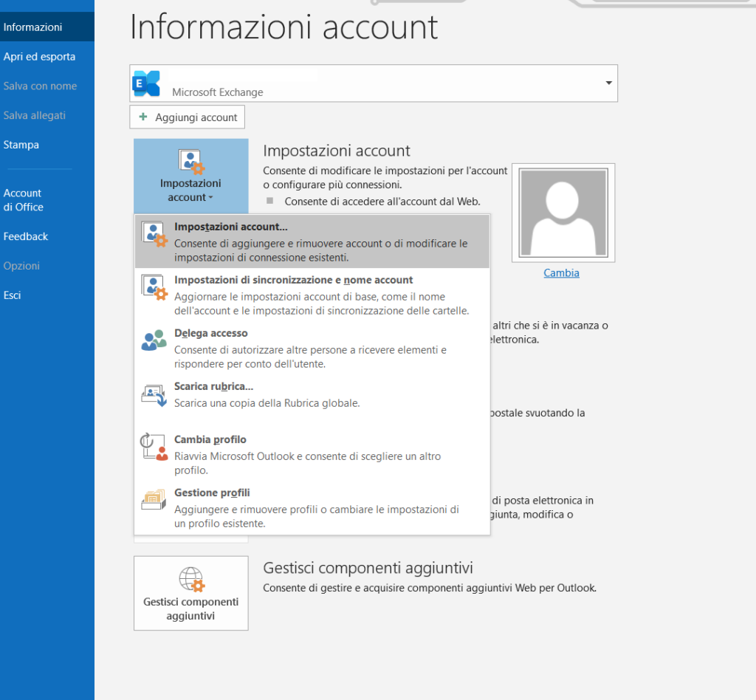Open the Feedback page
The image size is (756, 700).
click(x=26, y=236)
